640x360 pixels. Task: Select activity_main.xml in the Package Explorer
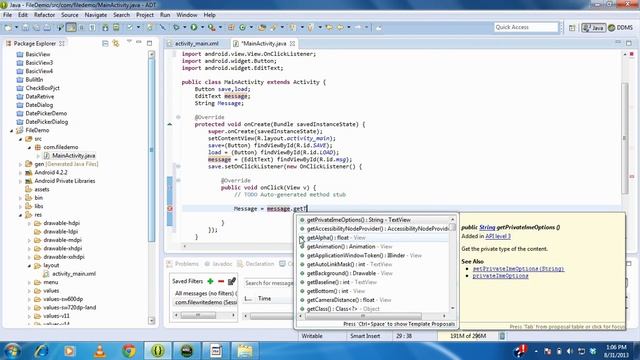coord(74,274)
